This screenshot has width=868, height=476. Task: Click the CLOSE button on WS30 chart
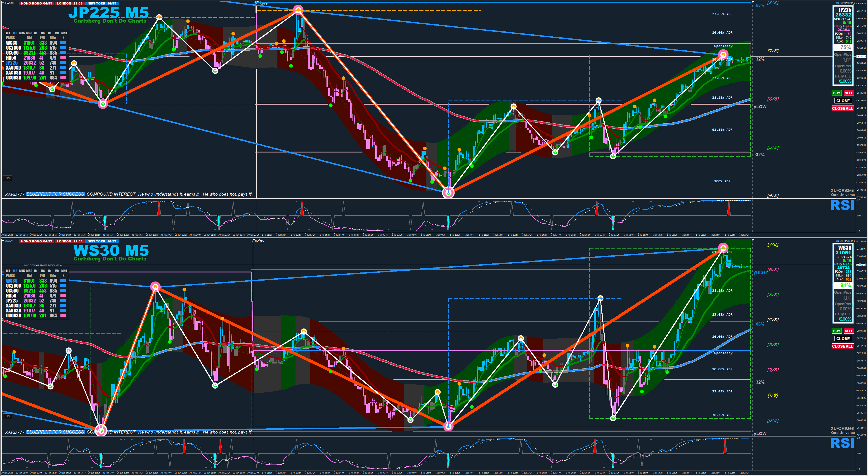tap(843, 339)
